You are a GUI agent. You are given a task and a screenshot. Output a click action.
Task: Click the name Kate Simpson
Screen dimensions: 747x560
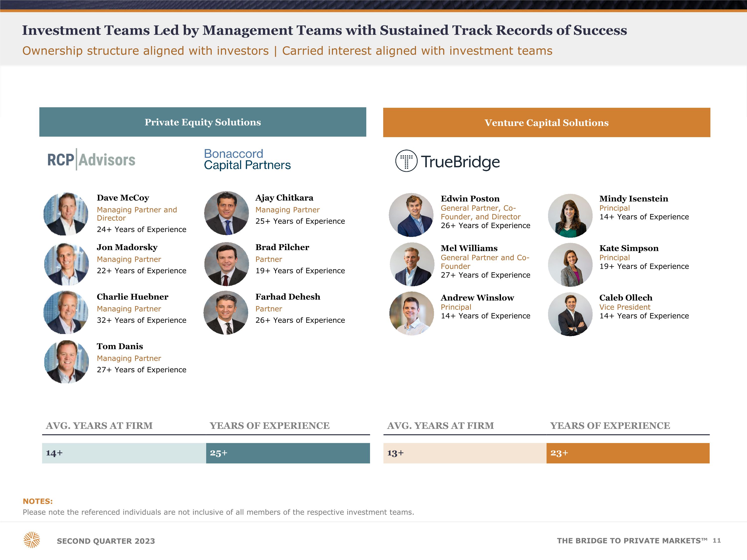click(628, 248)
